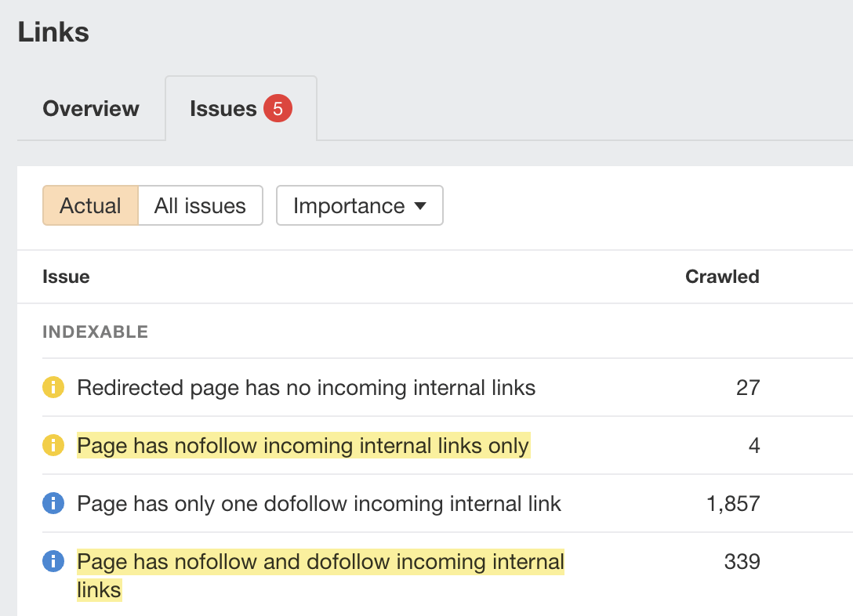The height and width of the screenshot is (616, 853).
Task: Collapse the INDEXABLE section
Action: 95,332
